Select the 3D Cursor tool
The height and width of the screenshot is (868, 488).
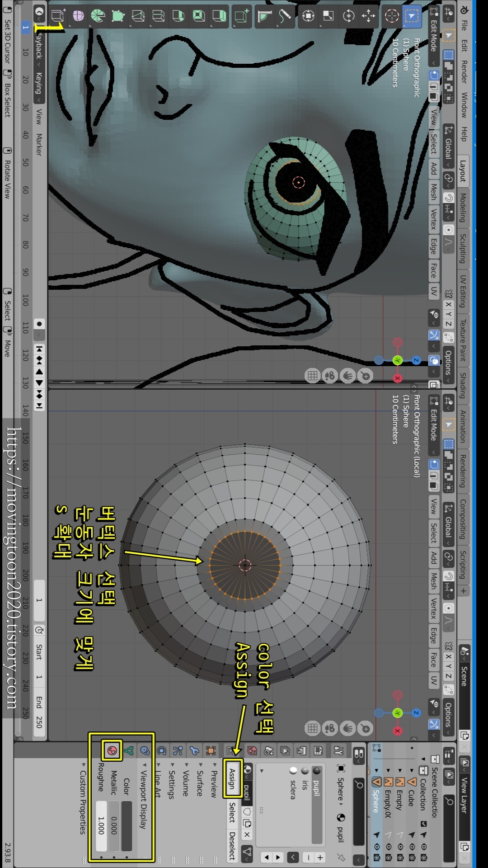[x=391, y=16]
